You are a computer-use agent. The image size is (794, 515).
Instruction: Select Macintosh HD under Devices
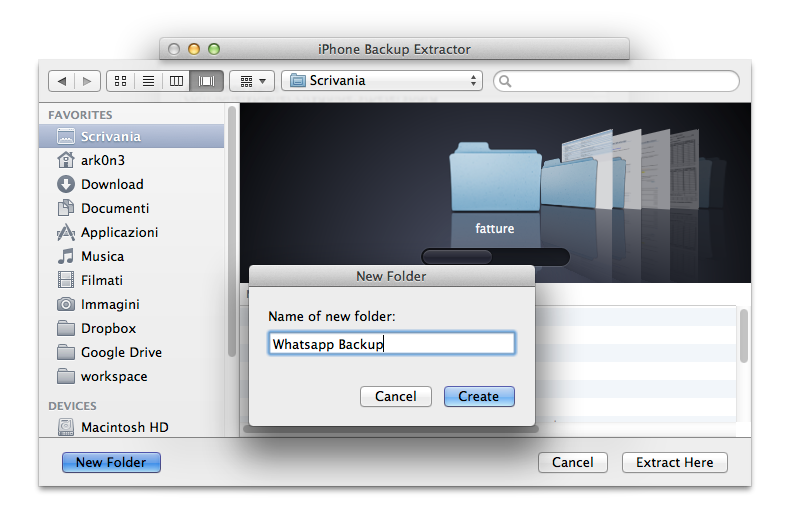(132, 427)
